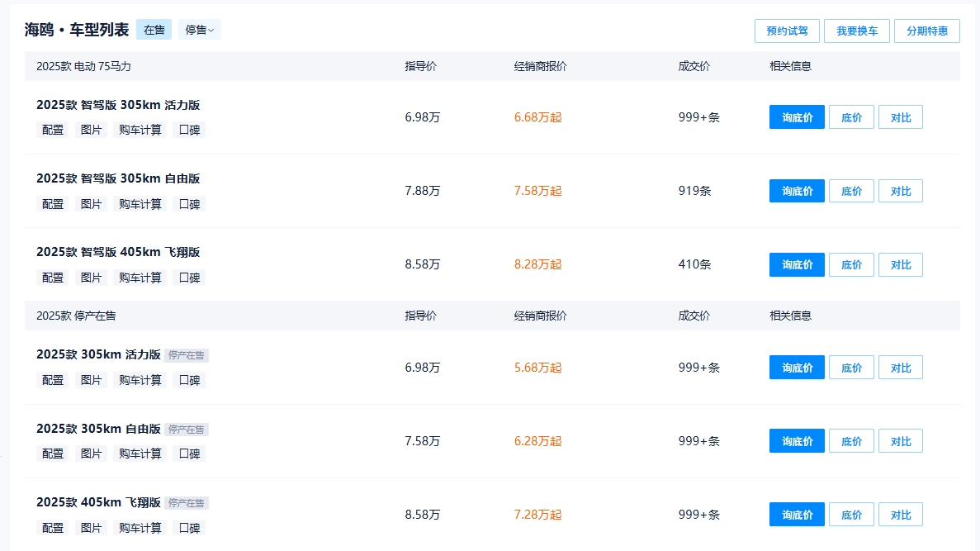980x551 pixels.
Task: Click 对比 for 智驾版 305km 活力版
Action: pos(901,117)
